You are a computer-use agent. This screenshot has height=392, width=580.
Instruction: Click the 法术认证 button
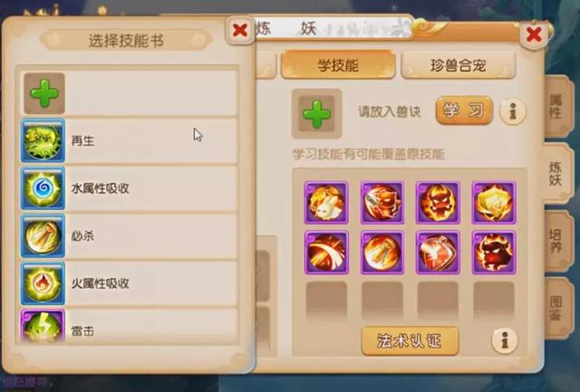point(410,340)
